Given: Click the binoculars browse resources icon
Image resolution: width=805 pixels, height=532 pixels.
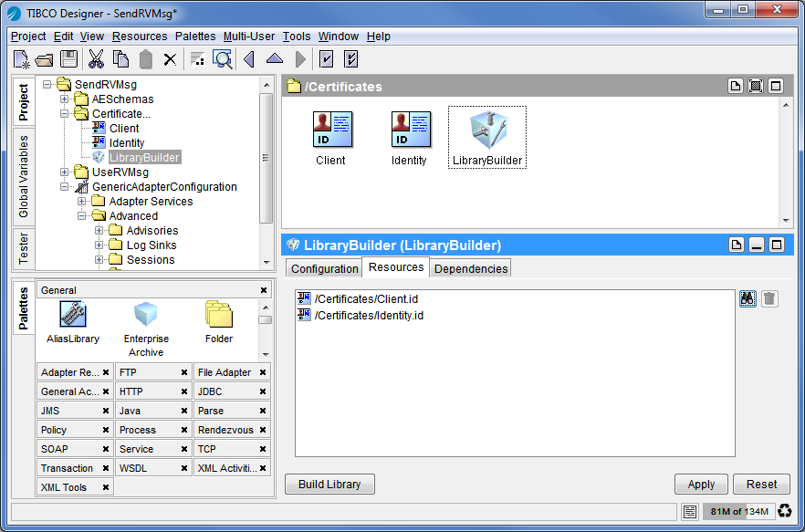Looking at the screenshot, I should pyautogui.click(x=747, y=298).
